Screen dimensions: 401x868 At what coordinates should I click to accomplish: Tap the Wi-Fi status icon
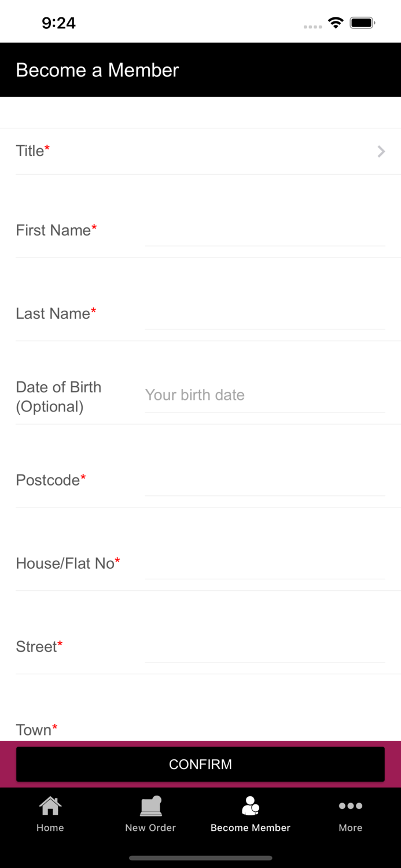(336, 23)
